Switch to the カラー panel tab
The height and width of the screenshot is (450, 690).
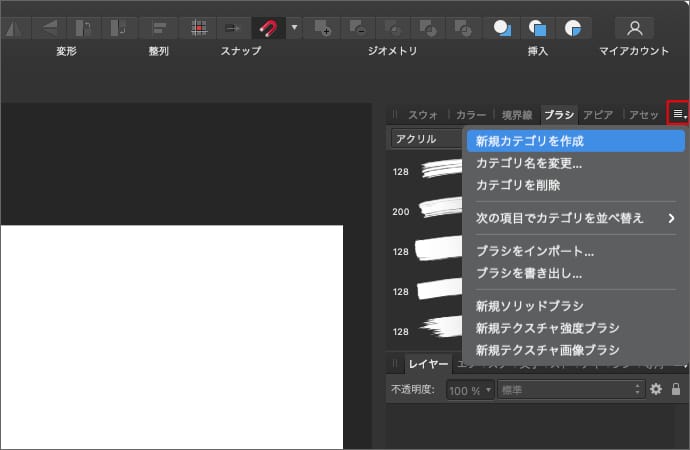click(471, 115)
